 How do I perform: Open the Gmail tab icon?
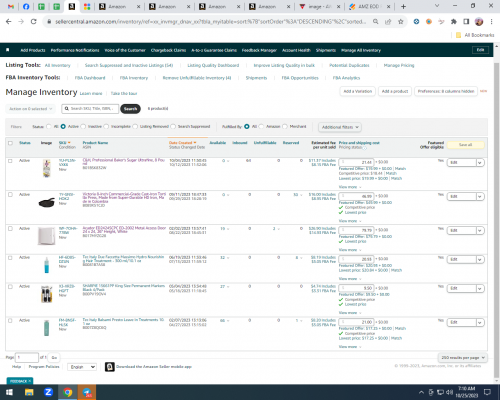[11, 6]
